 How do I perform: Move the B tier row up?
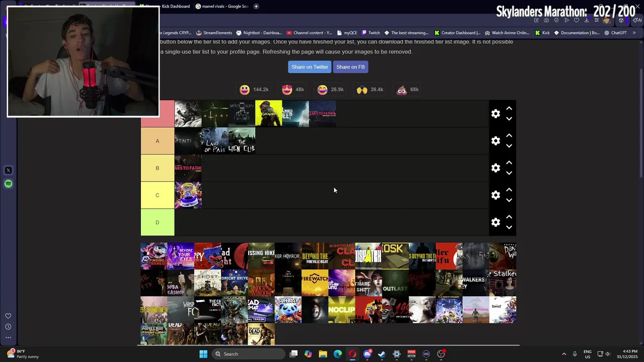point(509,162)
